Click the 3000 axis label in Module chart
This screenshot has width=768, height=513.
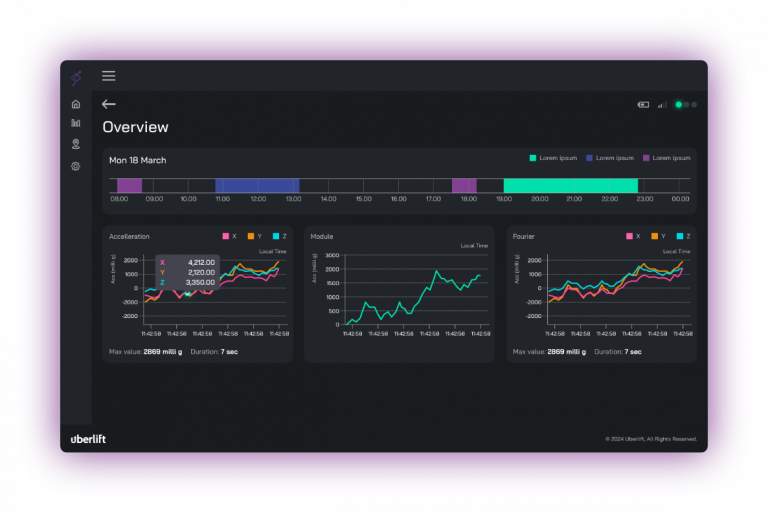click(x=332, y=255)
